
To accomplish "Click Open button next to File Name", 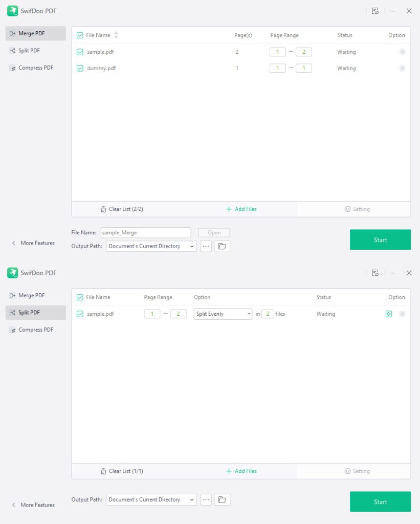I will 214,233.
